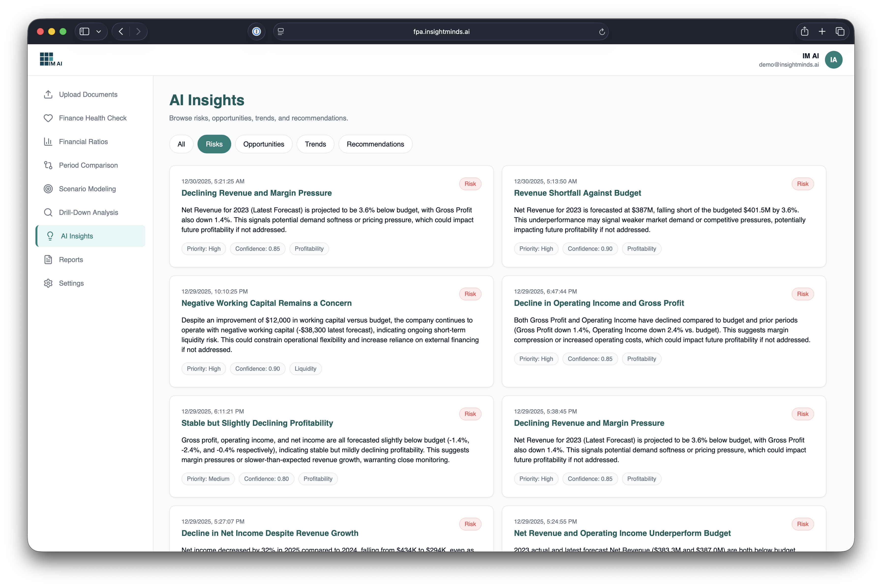Click the Upload Documents upload icon

(x=48, y=94)
